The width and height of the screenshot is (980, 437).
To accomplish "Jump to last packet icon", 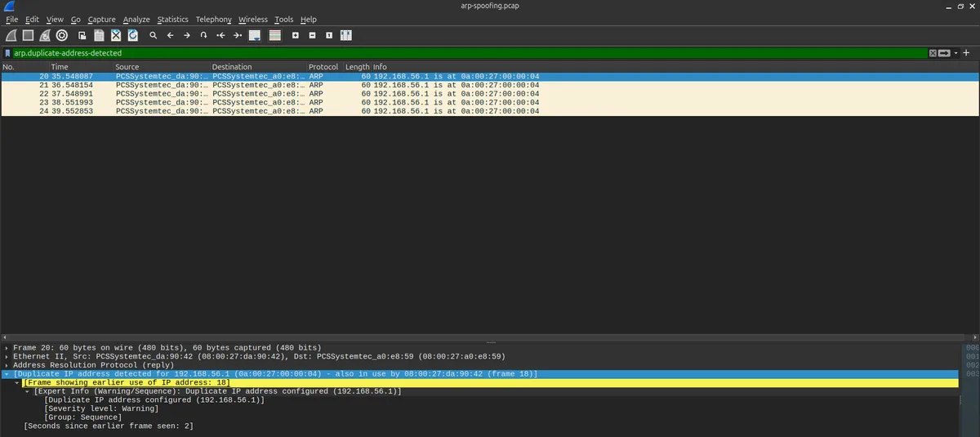I will click(x=237, y=35).
